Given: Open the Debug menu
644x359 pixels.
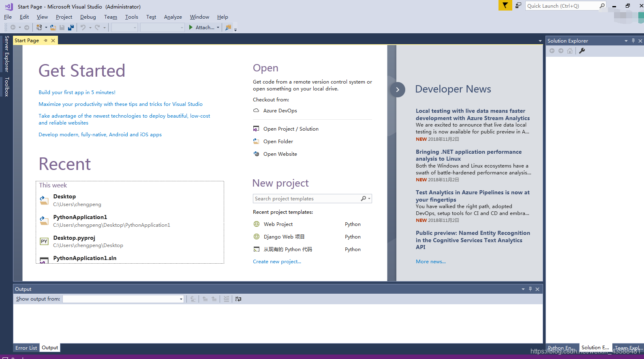Looking at the screenshot, I should tap(88, 17).
